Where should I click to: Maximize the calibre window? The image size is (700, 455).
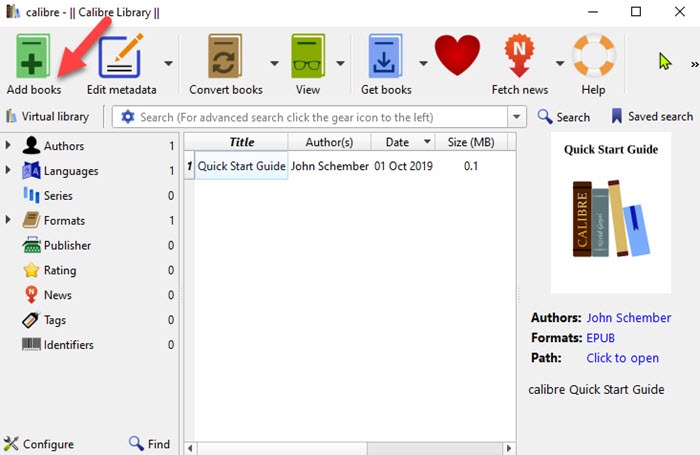(636, 12)
